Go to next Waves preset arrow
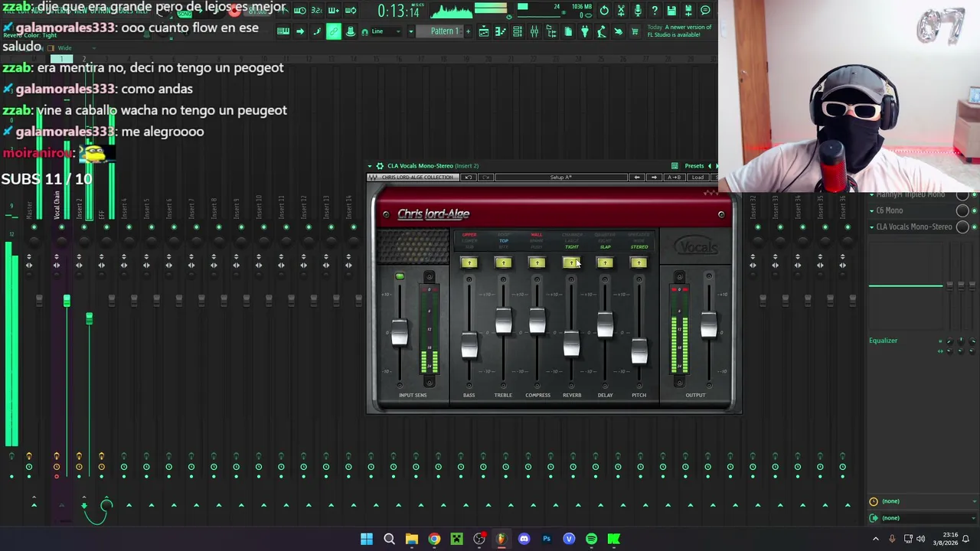Image resolution: width=980 pixels, height=551 pixels. click(x=654, y=178)
